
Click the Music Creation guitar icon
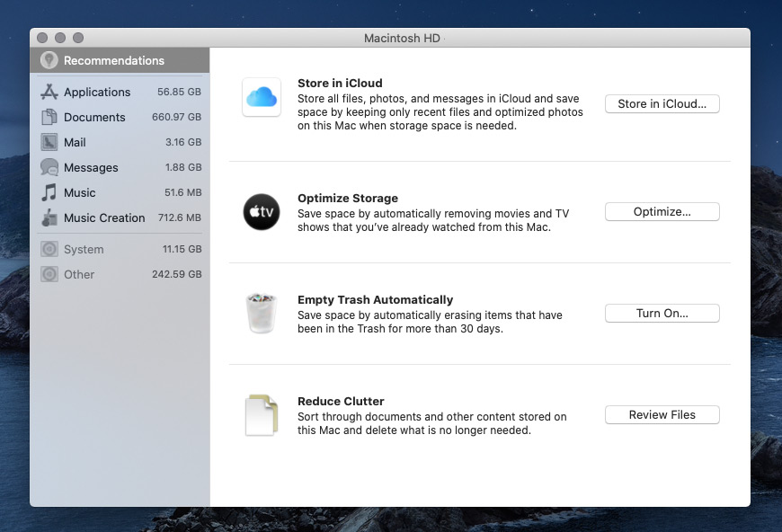pos(49,217)
